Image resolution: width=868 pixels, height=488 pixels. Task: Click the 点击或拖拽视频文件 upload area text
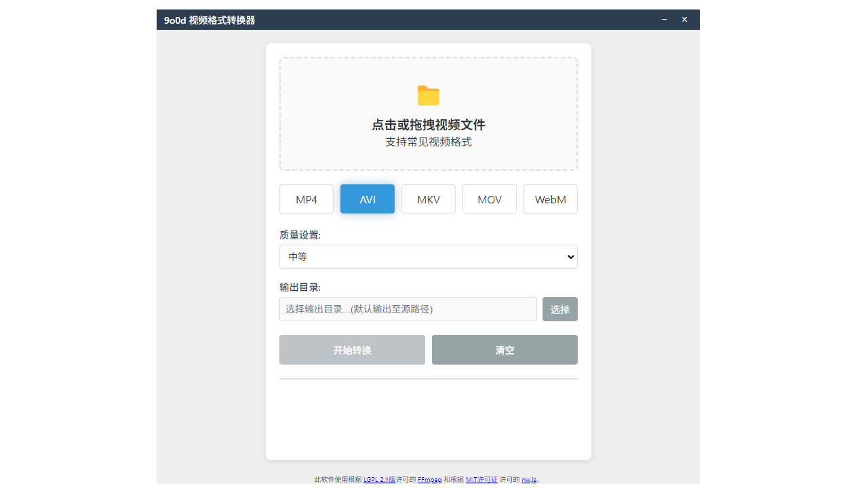click(x=428, y=124)
